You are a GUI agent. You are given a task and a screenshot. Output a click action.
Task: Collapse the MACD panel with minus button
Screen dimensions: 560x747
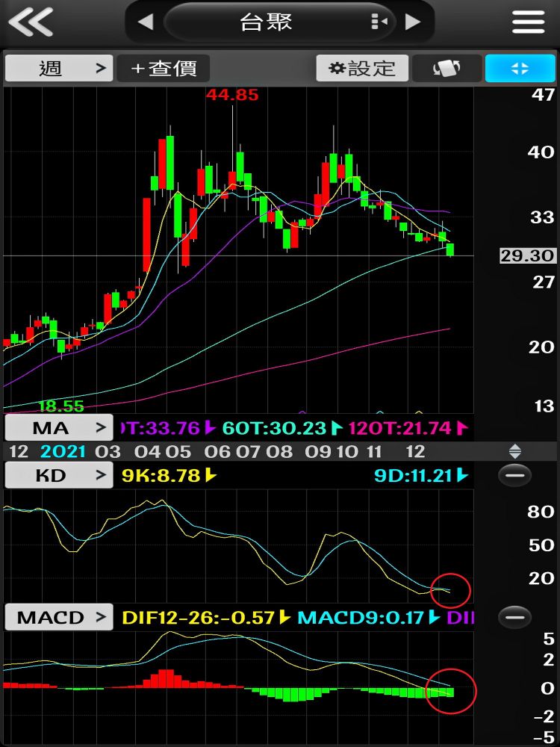pos(514,617)
